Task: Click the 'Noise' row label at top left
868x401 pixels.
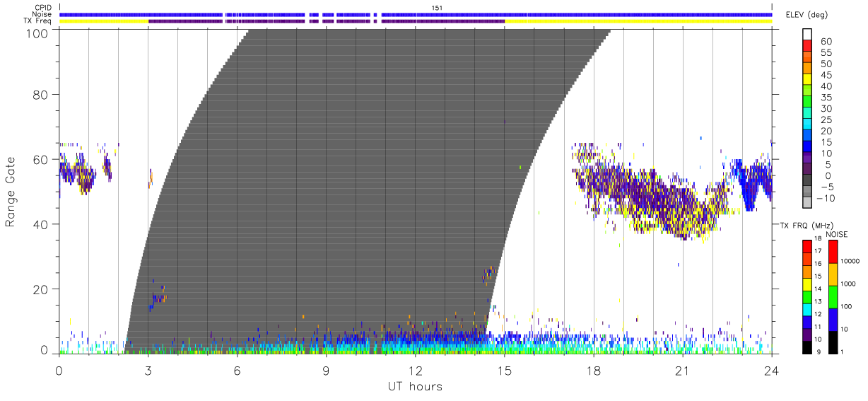Action: point(42,14)
